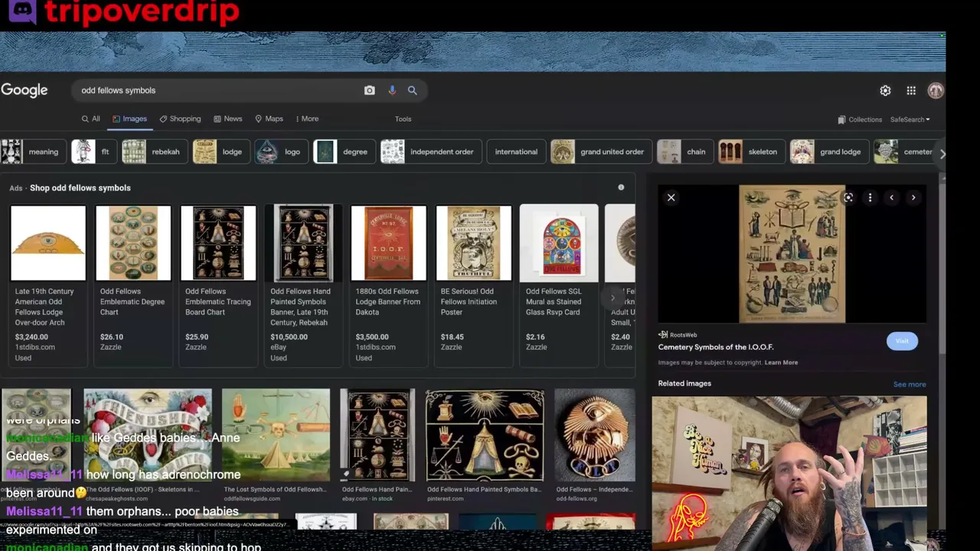Image resolution: width=980 pixels, height=551 pixels.
Task: Switch to the All results tab
Action: point(90,119)
